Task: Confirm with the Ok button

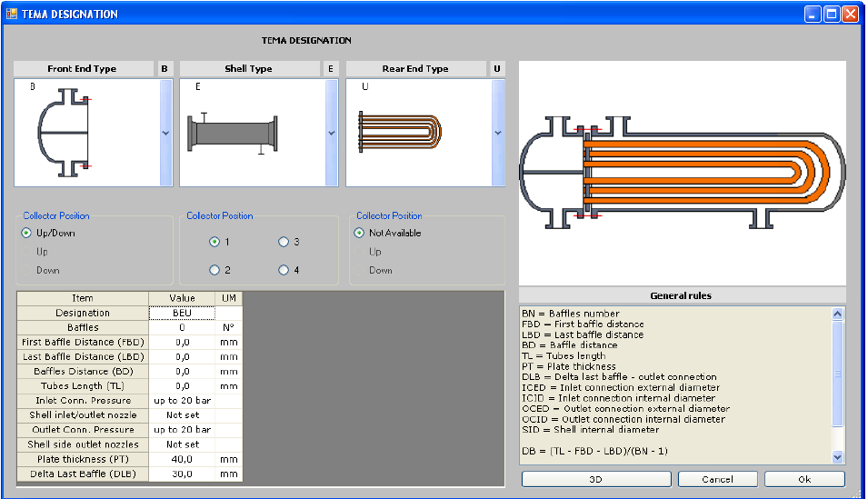Action: [805, 479]
